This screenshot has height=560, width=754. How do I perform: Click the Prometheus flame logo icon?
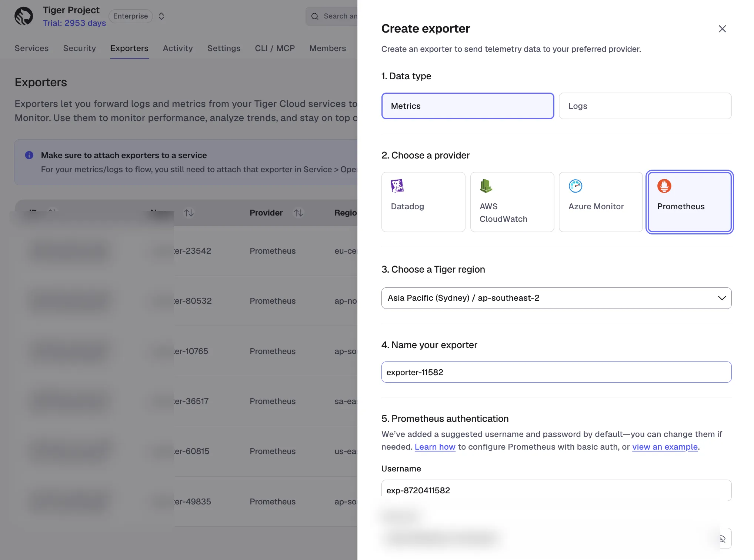(x=664, y=186)
